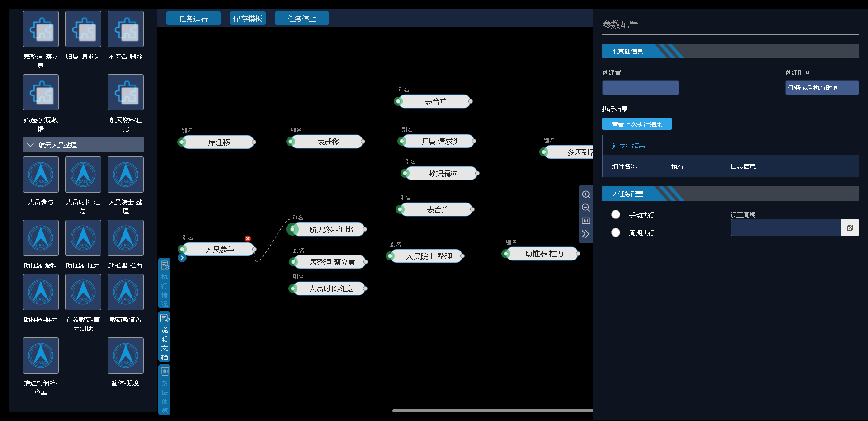Select the 人员院士-整理 palette component icon

126,175
